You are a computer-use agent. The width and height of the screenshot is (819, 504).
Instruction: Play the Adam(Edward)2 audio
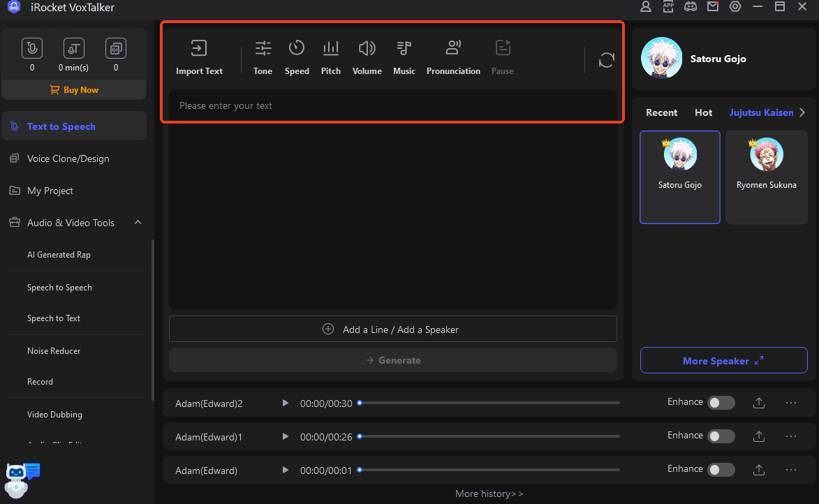click(285, 403)
